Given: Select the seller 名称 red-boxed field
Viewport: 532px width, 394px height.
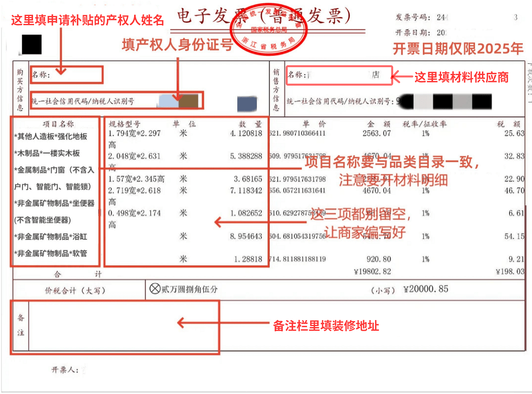Looking at the screenshot, I should click(x=339, y=76).
